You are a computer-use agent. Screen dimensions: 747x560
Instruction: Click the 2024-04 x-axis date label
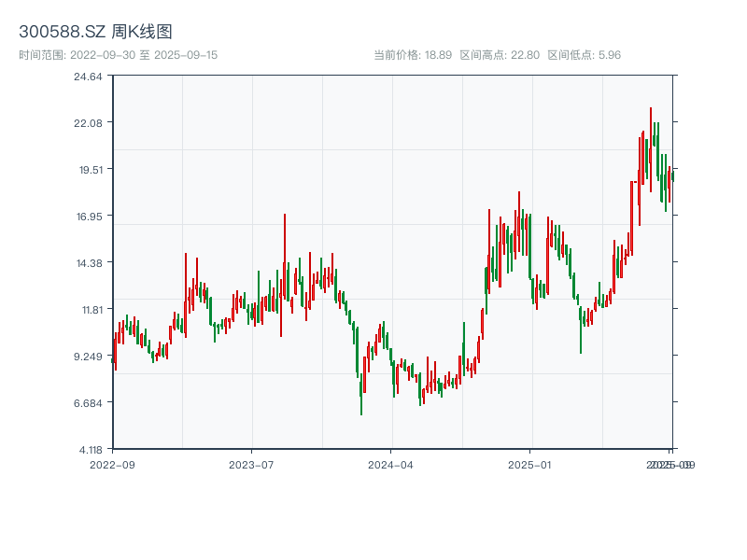click(x=391, y=464)
